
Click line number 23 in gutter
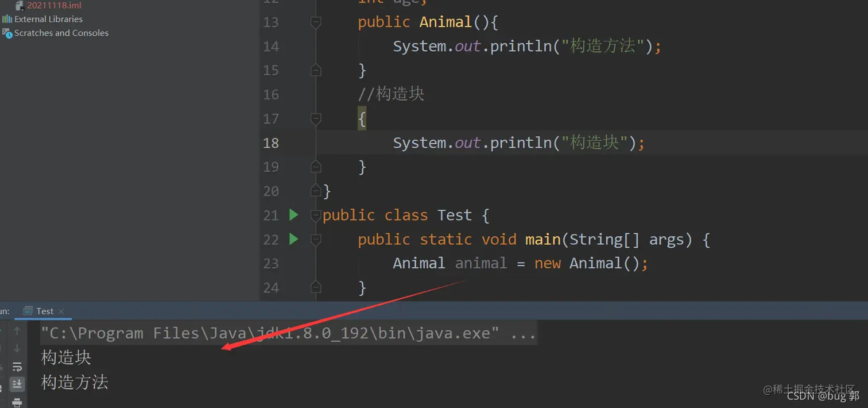tap(270, 263)
